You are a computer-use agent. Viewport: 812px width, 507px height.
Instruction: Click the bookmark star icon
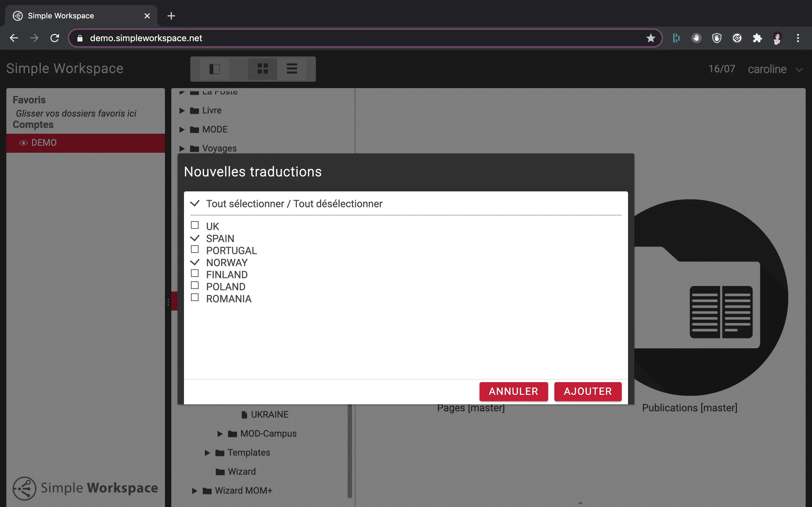point(650,38)
